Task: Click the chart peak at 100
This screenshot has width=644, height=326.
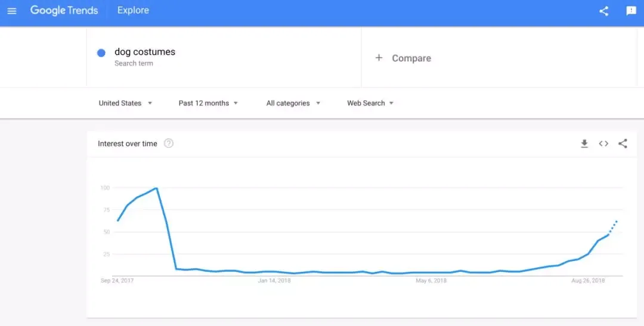Action: tap(156, 188)
